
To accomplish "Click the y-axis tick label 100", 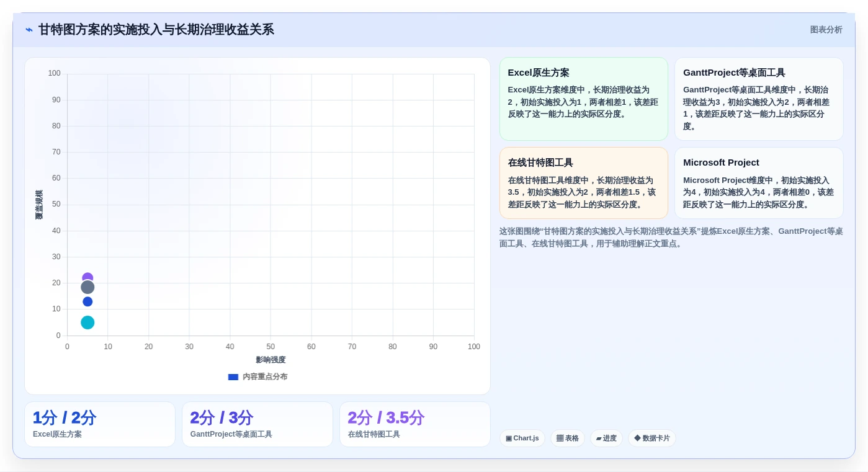I will pyautogui.click(x=55, y=73).
